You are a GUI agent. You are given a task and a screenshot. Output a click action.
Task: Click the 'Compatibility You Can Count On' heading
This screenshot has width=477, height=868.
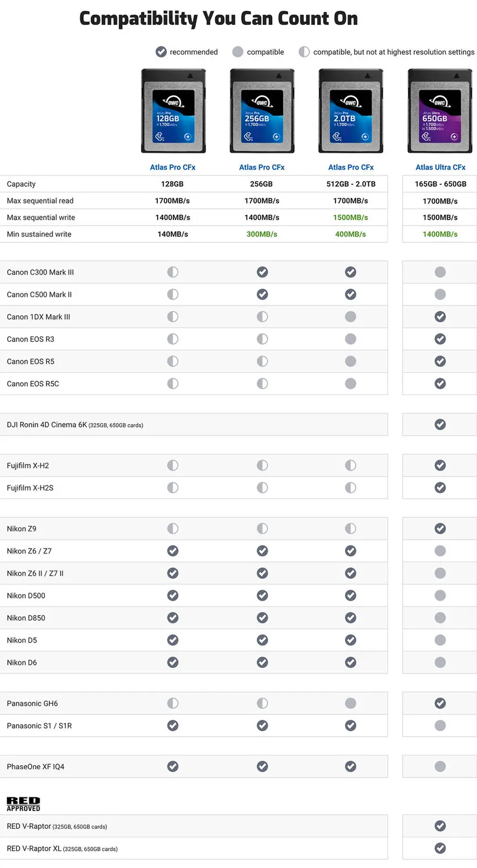(x=218, y=18)
